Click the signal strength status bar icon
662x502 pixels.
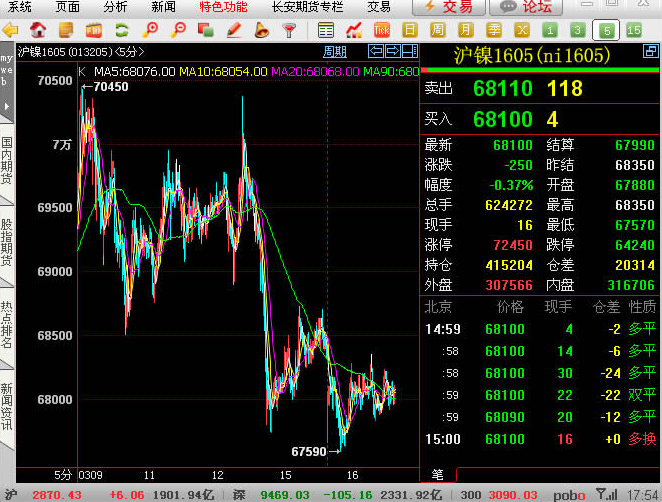[607, 494]
